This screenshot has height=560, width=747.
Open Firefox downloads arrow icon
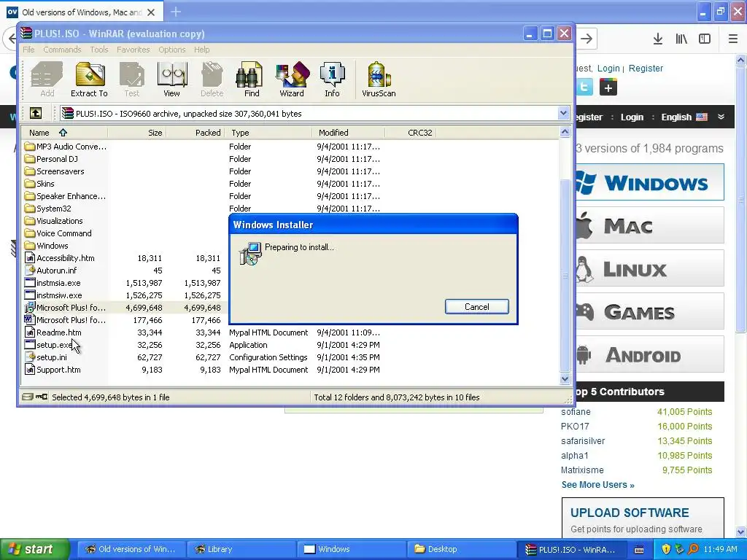tap(658, 39)
